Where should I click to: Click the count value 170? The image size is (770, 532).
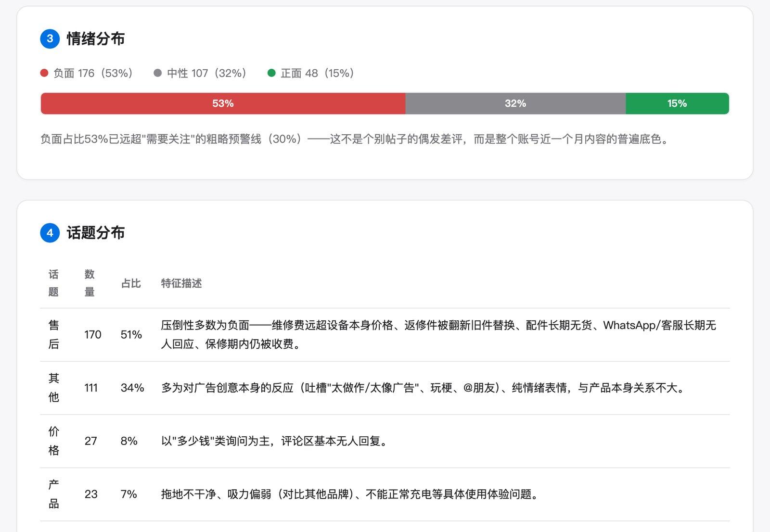tap(93, 335)
